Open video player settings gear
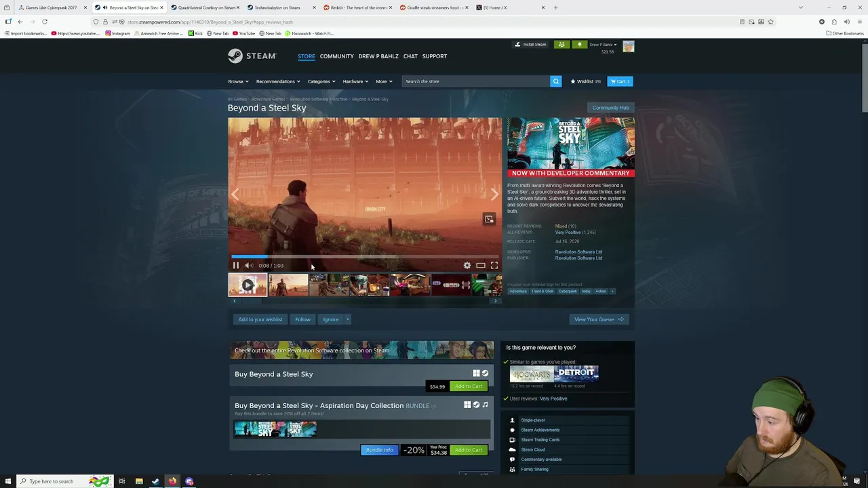 tap(467, 266)
